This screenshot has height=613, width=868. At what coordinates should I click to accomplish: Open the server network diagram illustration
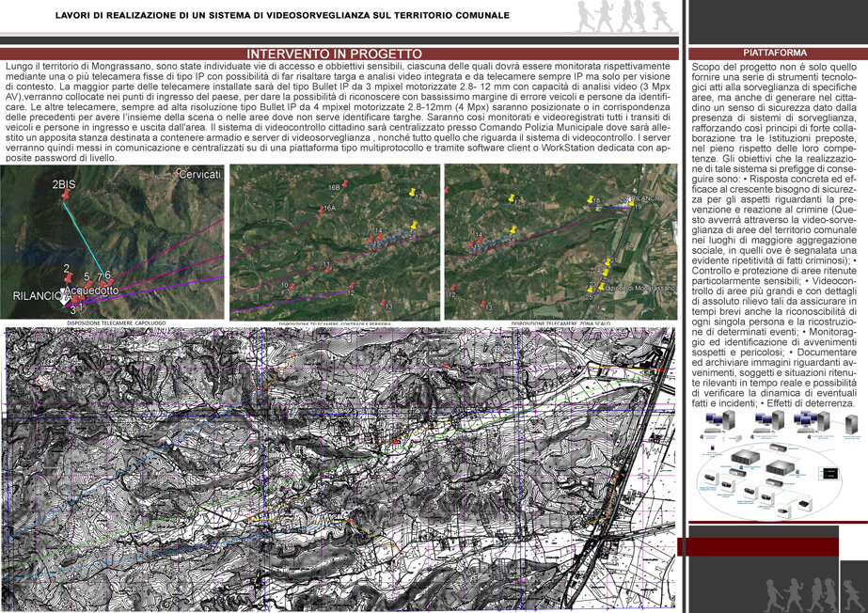tap(778, 464)
